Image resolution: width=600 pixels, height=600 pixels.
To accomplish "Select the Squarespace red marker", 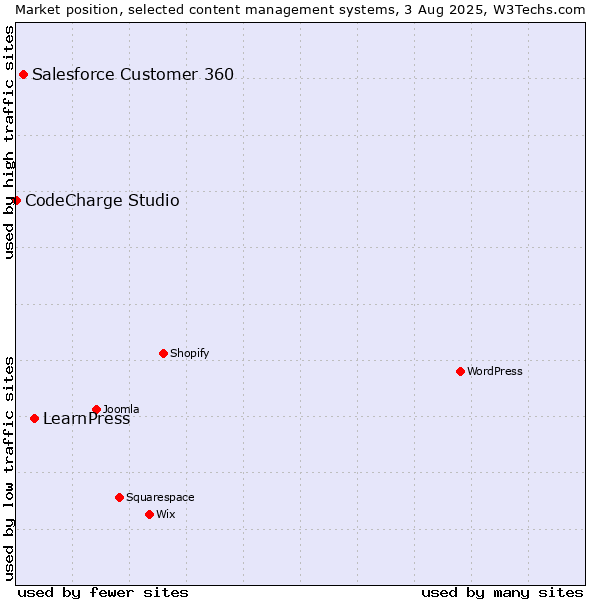I will (x=119, y=497).
